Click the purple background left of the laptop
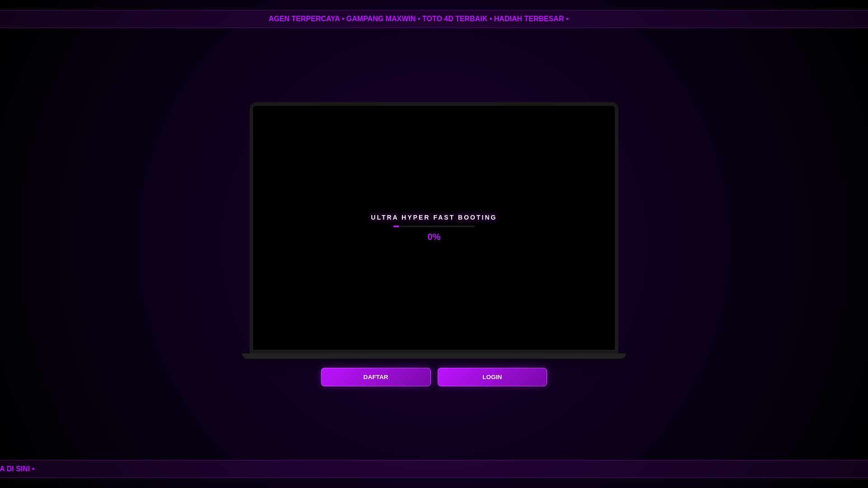Screen dimensions: 868x488 tap(136, 226)
